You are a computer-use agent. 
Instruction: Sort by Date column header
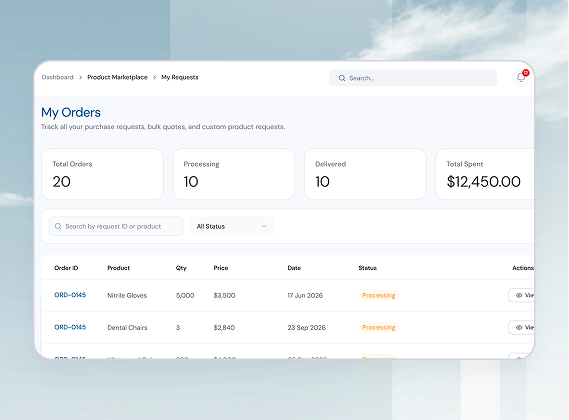pos(294,268)
